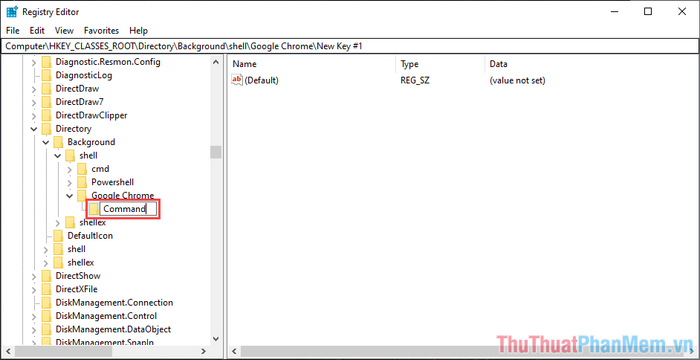
Task: Expand the DirectDraw key
Action: tap(34, 89)
